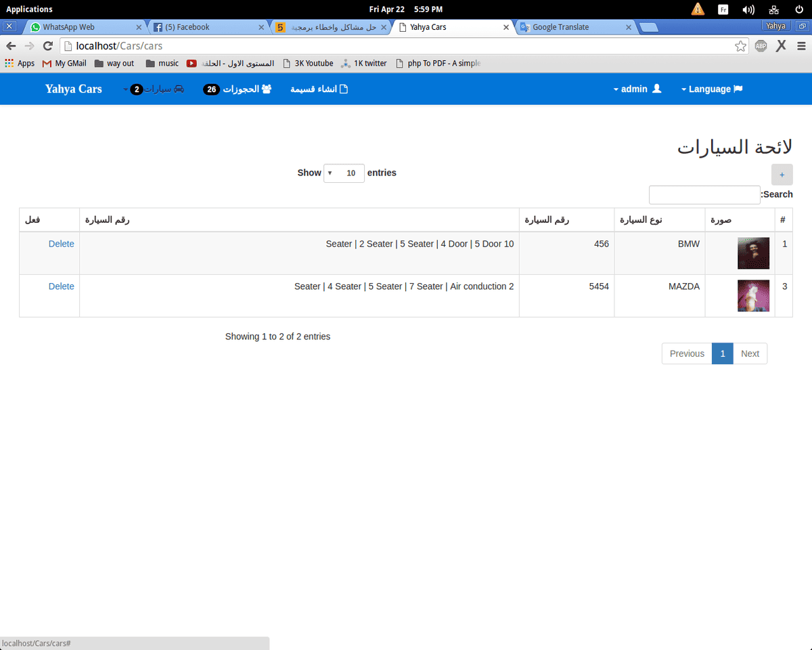Open a new browser tab
The image size is (812, 650).
coord(650,27)
